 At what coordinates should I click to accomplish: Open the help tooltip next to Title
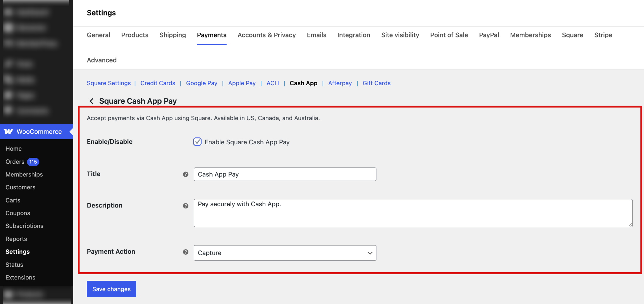(x=186, y=174)
